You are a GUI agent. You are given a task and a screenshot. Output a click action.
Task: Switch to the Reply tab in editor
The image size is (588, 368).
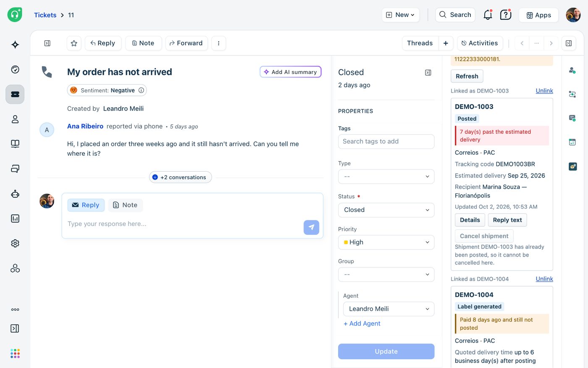tap(86, 205)
